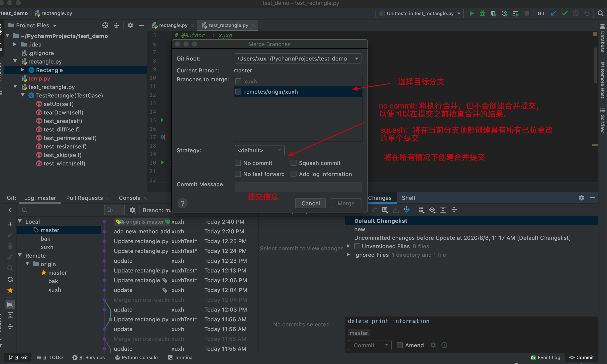Expand the .idea folder
This screenshot has height=364, width=607.
tap(15, 44)
